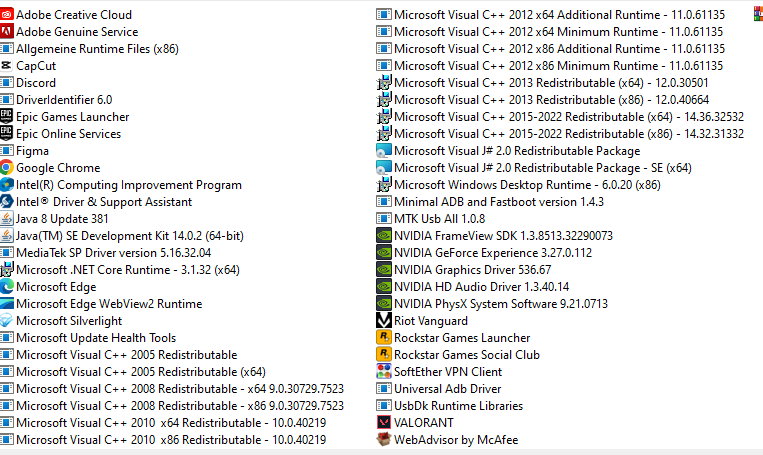Viewport: 763px width, 455px height.
Task: Click the VALORANT icon
Action: (x=383, y=423)
